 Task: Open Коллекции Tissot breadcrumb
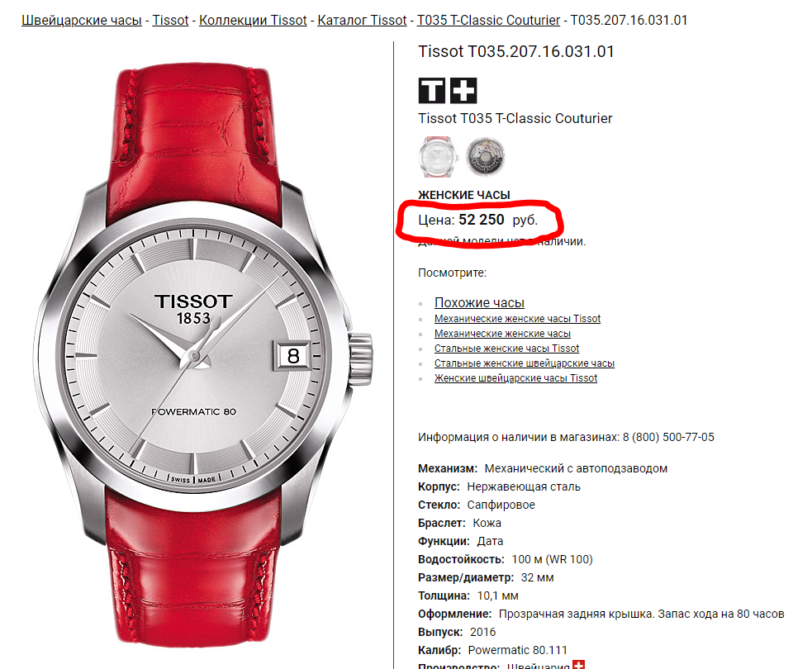[x=254, y=20]
